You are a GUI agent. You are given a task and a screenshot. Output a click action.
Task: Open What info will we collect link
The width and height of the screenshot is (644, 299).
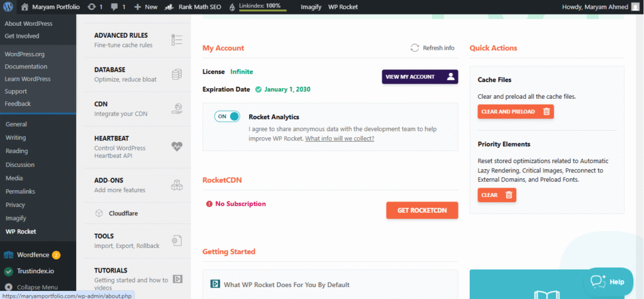point(340,138)
